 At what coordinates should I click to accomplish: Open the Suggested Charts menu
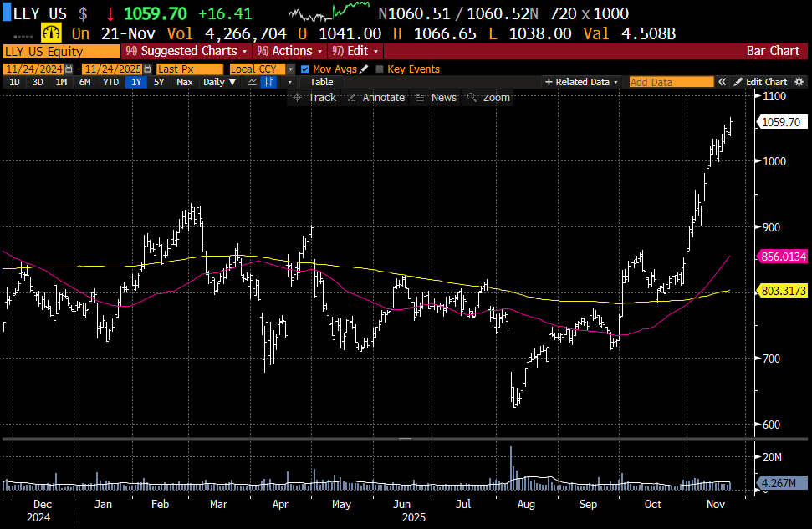pos(186,51)
